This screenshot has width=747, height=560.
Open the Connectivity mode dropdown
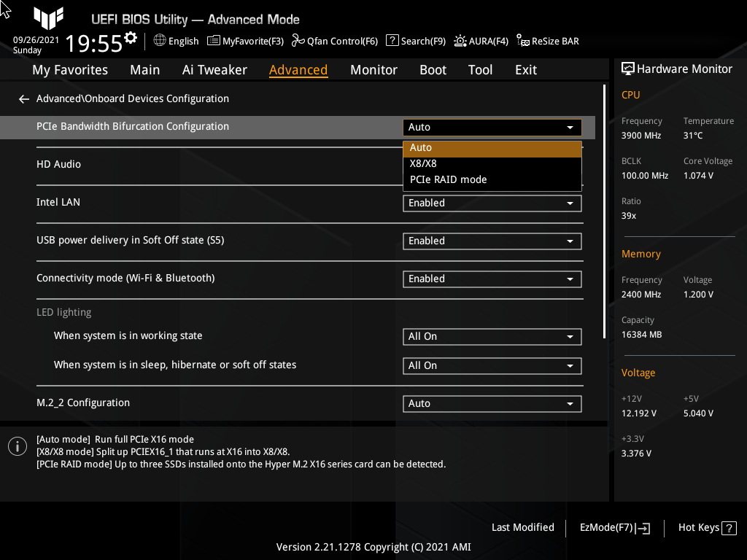point(492,279)
